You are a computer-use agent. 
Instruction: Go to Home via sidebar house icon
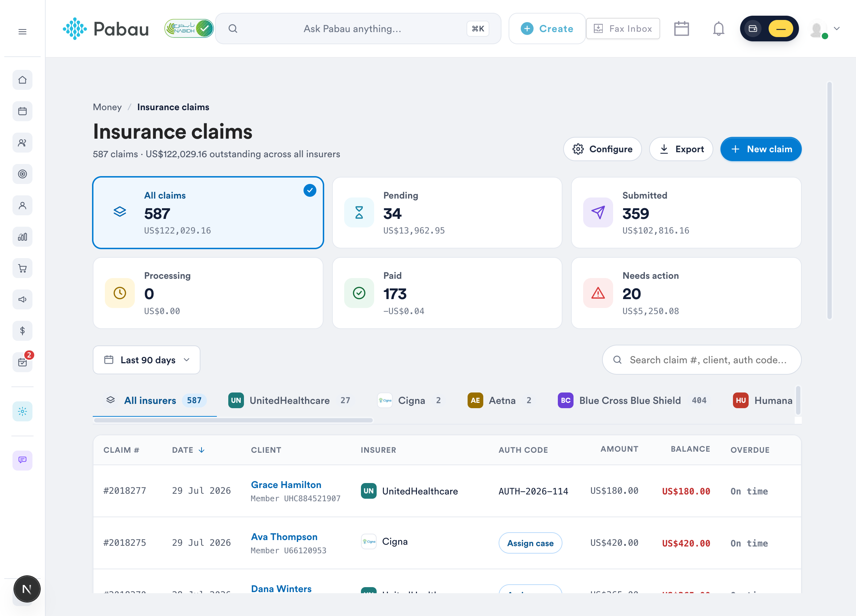click(x=22, y=80)
